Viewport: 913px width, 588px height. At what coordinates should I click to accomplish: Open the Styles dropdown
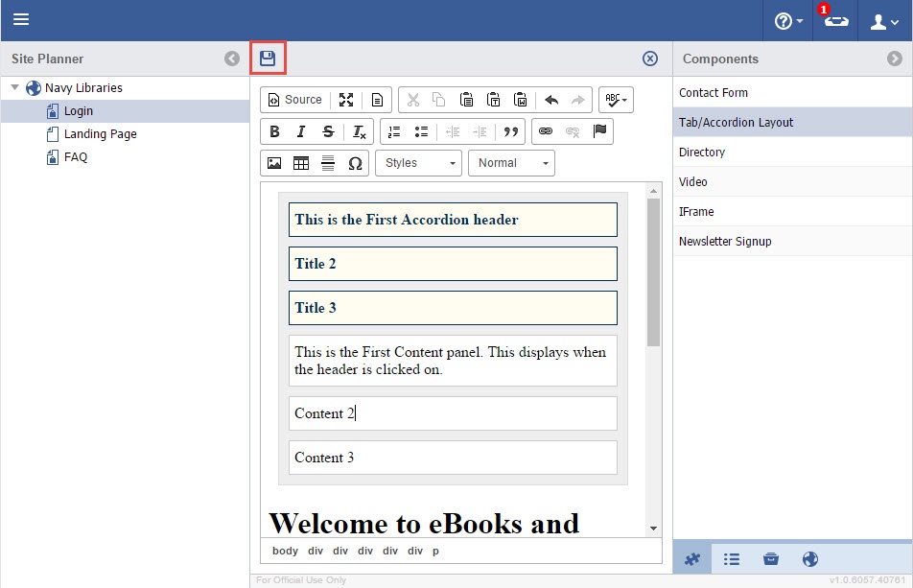point(418,163)
